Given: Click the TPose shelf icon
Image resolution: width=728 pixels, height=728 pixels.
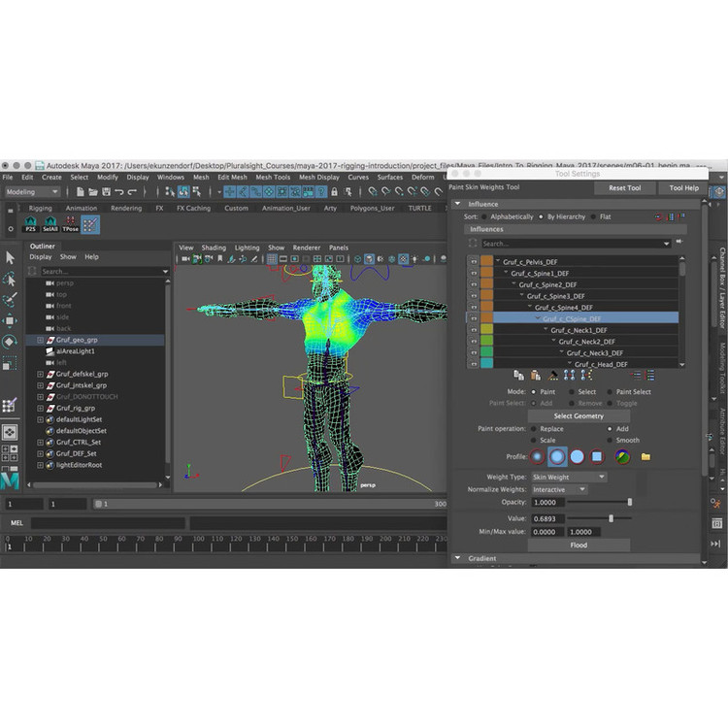Looking at the screenshot, I should pyautogui.click(x=71, y=225).
